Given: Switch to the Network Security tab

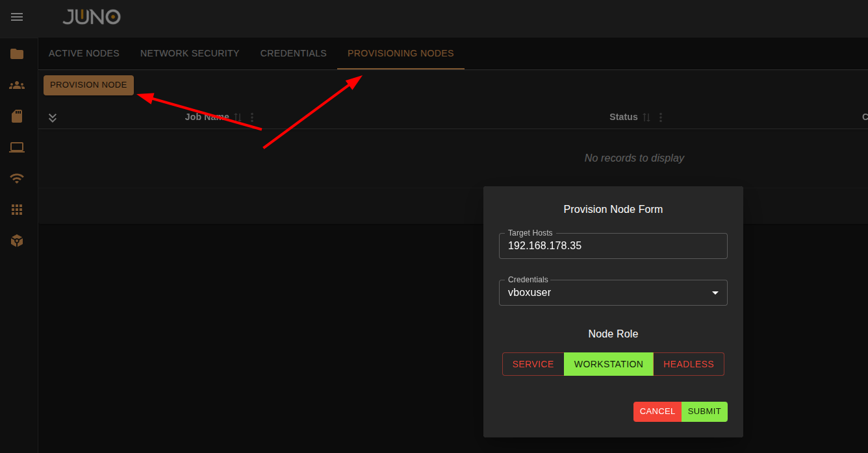Looking at the screenshot, I should [190, 53].
